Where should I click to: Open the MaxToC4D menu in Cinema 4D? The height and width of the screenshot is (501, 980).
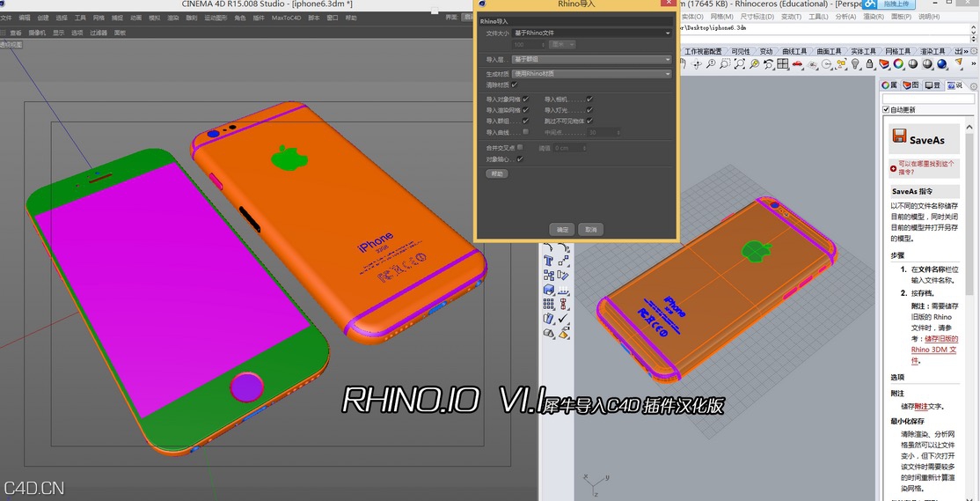click(286, 18)
